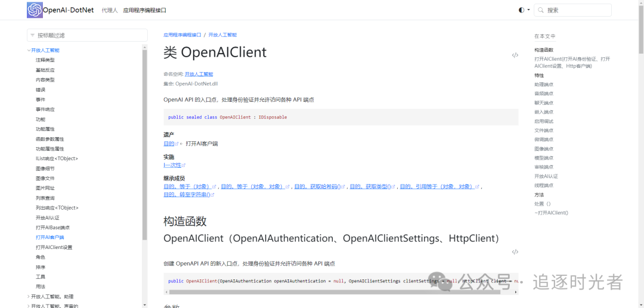Select 打开AIBase端点 in the sidebar tree
Viewport: 644px width, 308px height.
click(x=52, y=227)
